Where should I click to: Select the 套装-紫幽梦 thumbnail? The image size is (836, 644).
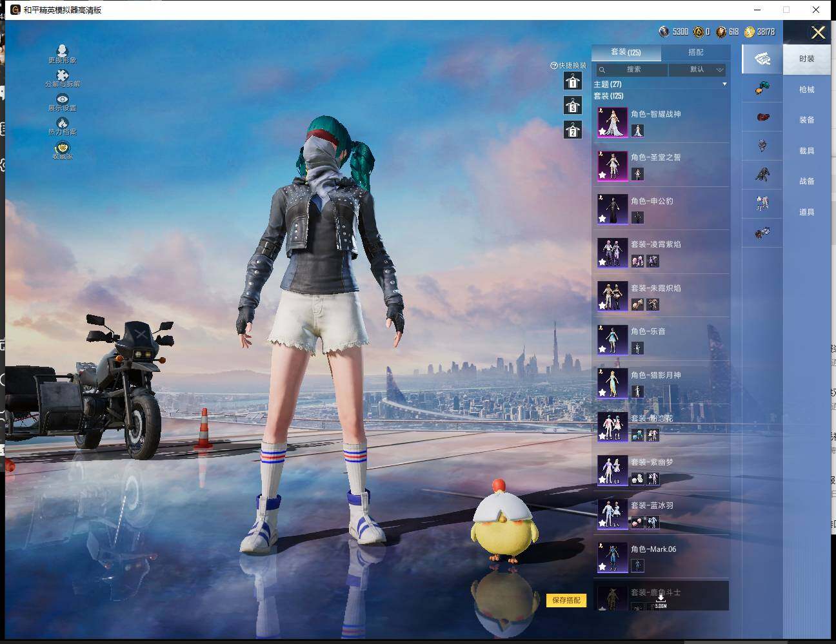(612, 470)
